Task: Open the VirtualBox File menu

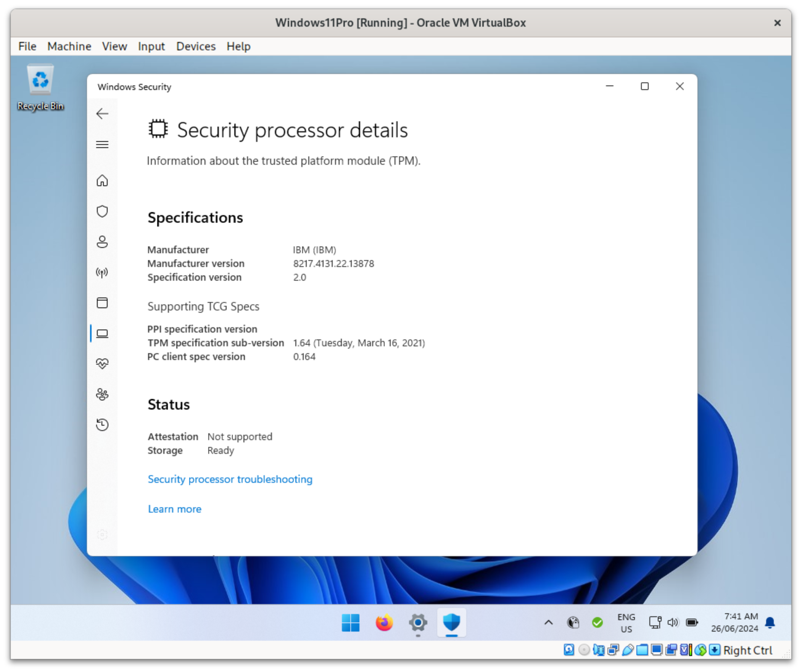Action: (27, 46)
